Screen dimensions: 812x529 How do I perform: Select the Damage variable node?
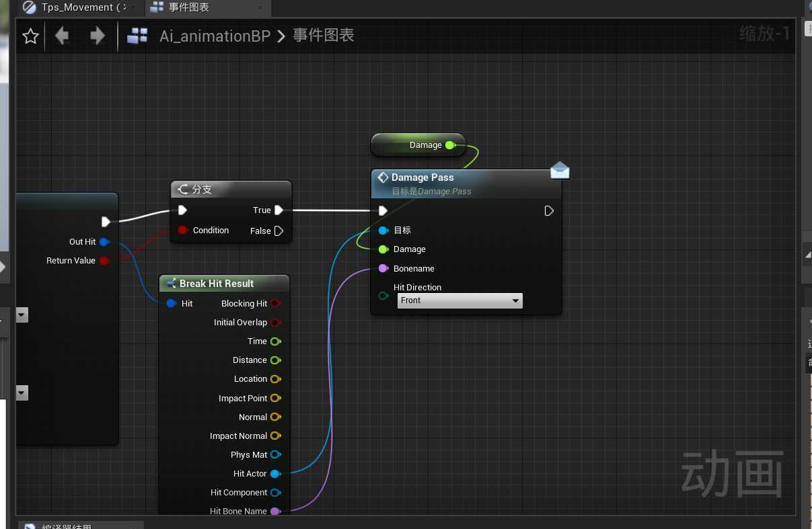[x=418, y=145]
